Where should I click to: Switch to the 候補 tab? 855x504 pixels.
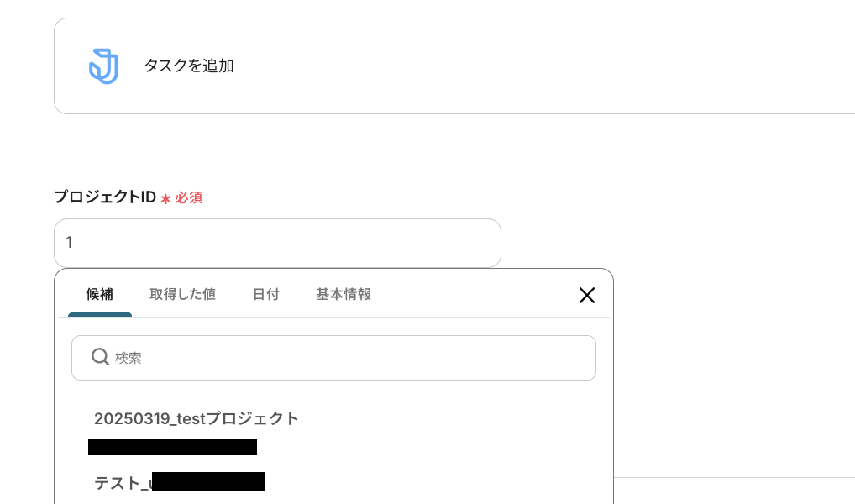99,294
